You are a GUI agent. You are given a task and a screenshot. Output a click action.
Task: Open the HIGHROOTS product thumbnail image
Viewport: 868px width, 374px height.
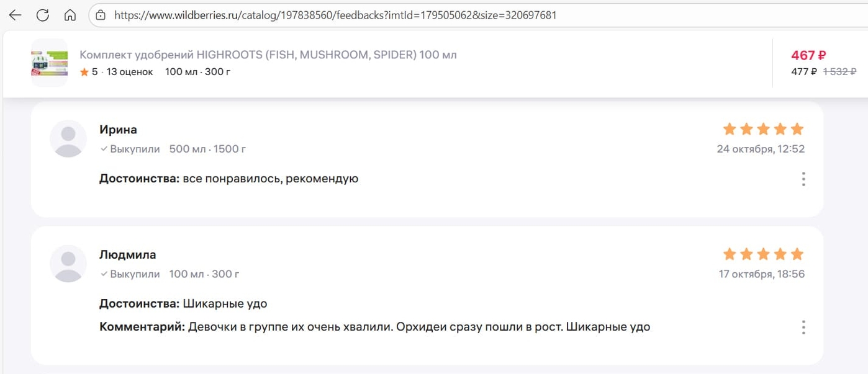click(49, 63)
